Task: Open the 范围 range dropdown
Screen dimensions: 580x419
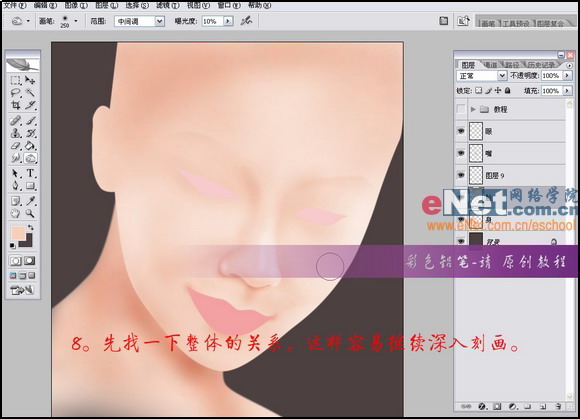Action: coord(139,21)
